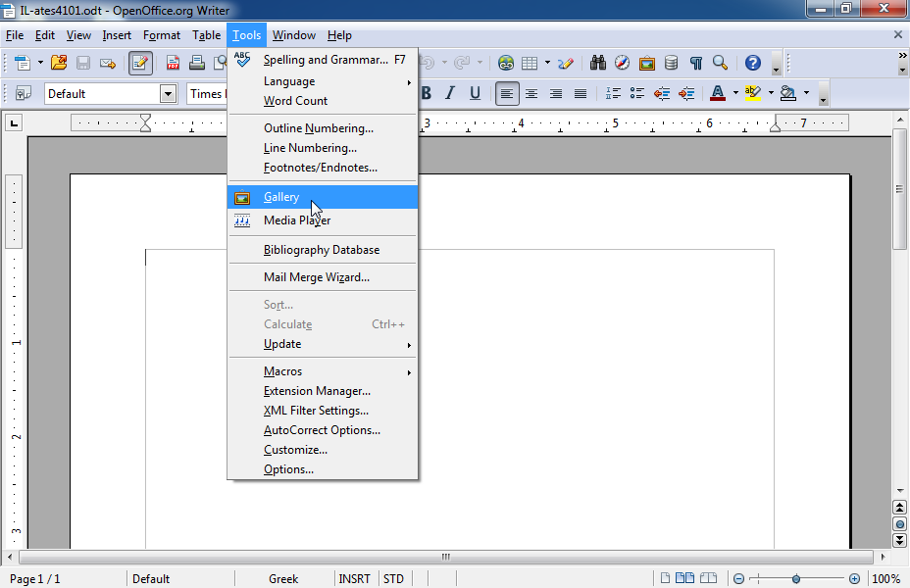Click the Background Color icon
This screenshot has height=588, width=910.
click(788, 93)
